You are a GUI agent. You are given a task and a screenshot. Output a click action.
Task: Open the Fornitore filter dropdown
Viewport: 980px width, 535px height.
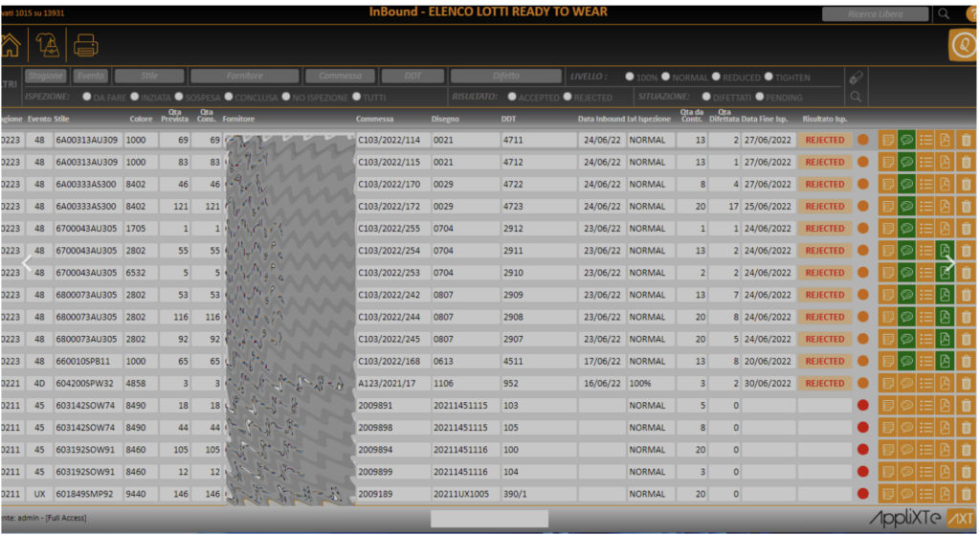pos(244,76)
